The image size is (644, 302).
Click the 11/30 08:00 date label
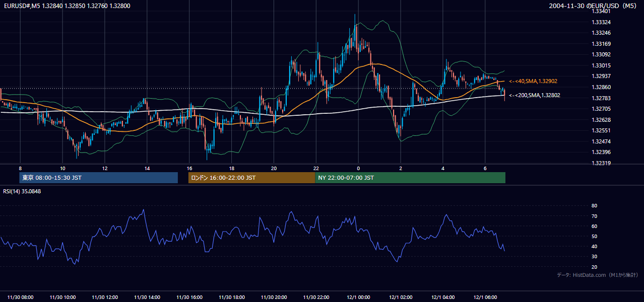(x=21, y=297)
